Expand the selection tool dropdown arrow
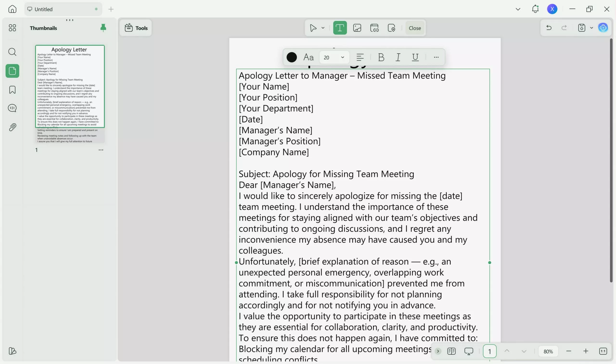This screenshot has height=364, width=616. coord(323,28)
